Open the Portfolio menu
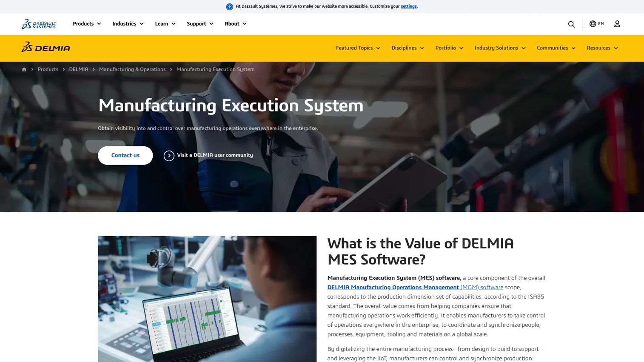644x362 pixels. pyautogui.click(x=449, y=48)
